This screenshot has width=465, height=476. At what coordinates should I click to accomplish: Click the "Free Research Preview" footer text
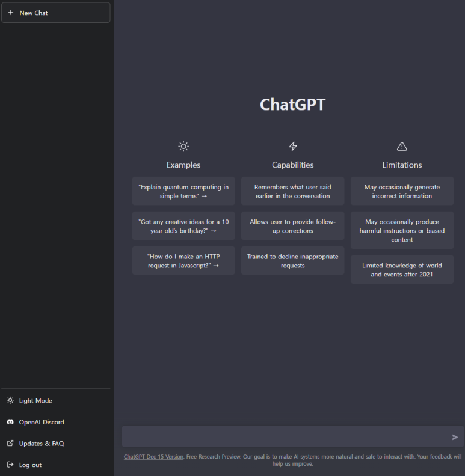214,457
